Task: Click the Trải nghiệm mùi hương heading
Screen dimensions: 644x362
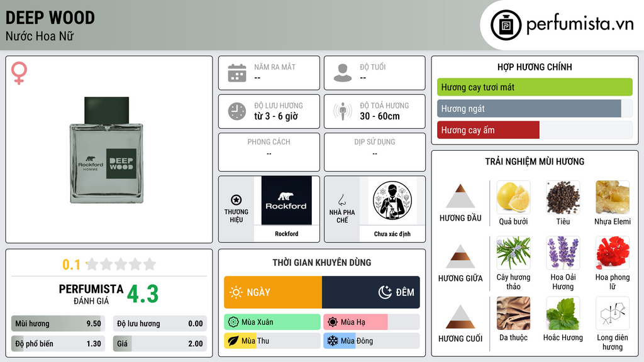Action: pos(535,162)
